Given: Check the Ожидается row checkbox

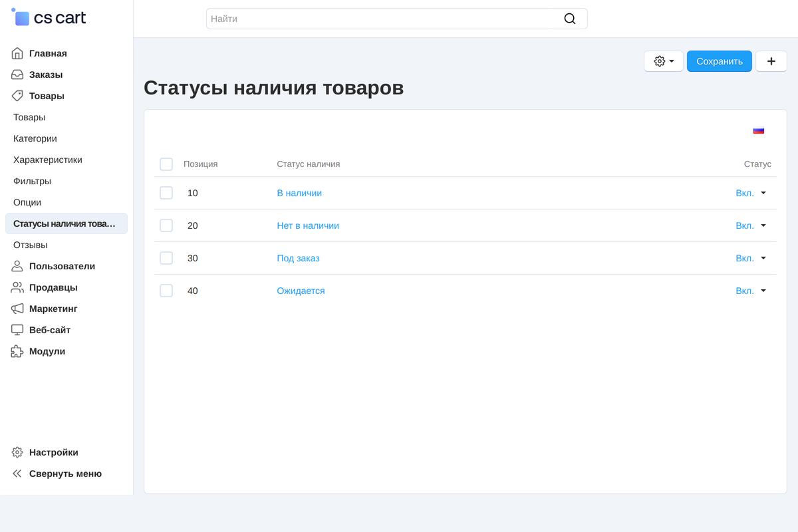Looking at the screenshot, I should (166, 291).
